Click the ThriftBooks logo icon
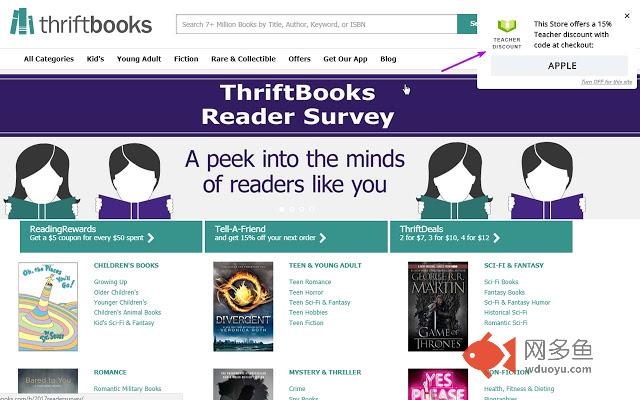 coord(22,22)
